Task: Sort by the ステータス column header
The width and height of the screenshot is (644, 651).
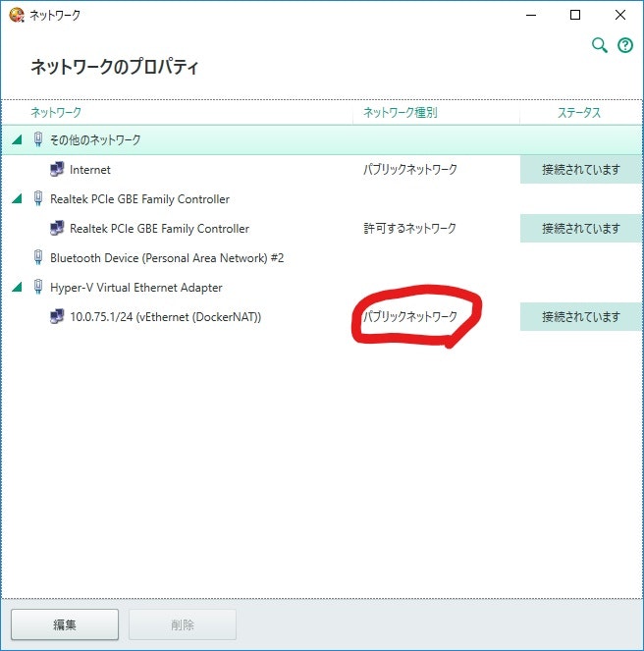Action: point(579,113)
